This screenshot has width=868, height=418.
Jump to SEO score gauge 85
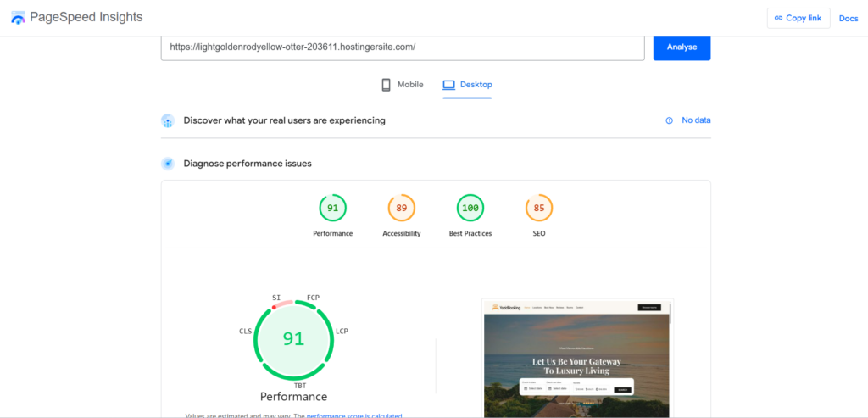(x=538, y=209)
